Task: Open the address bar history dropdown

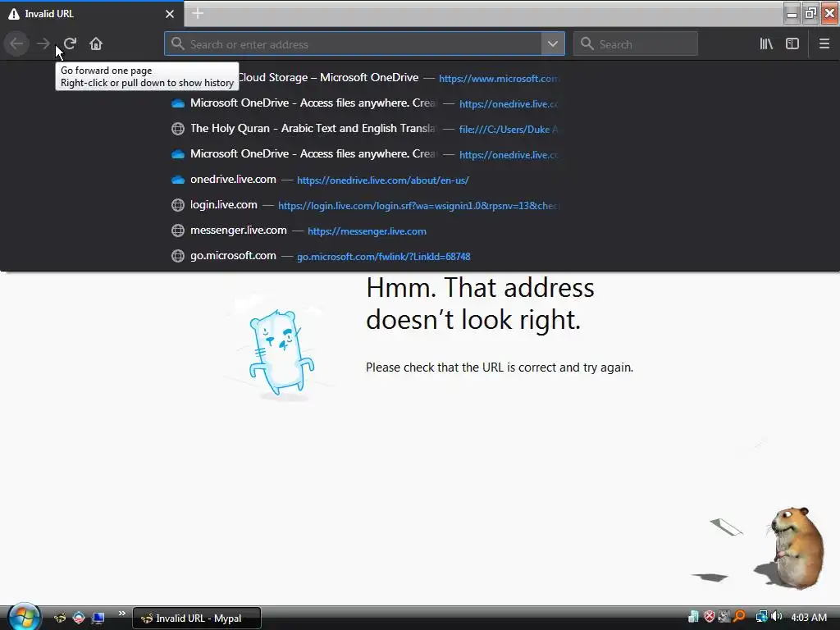Action: click(x=553, y=44)
